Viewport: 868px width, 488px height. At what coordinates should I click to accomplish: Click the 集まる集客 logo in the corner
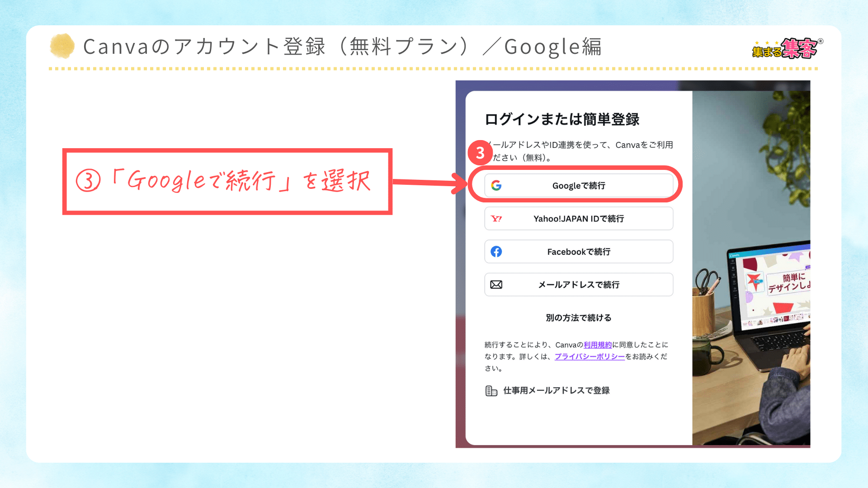[x=787, y=49]
